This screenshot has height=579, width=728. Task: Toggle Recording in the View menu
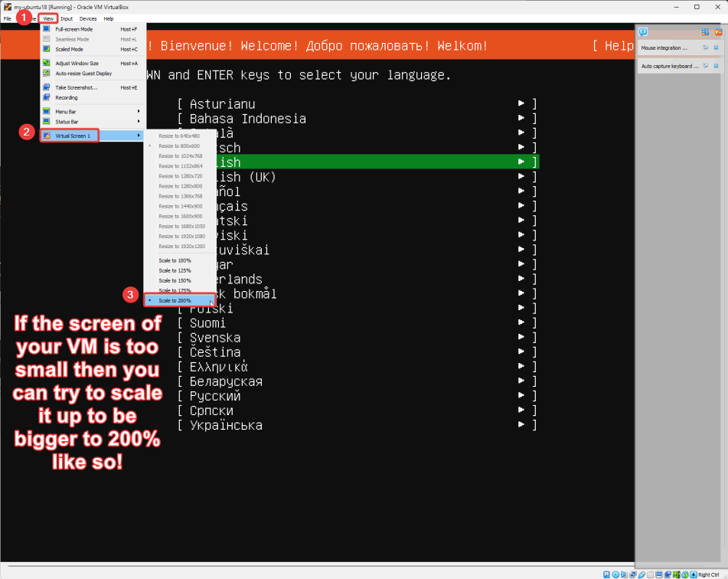pos(93,97)
